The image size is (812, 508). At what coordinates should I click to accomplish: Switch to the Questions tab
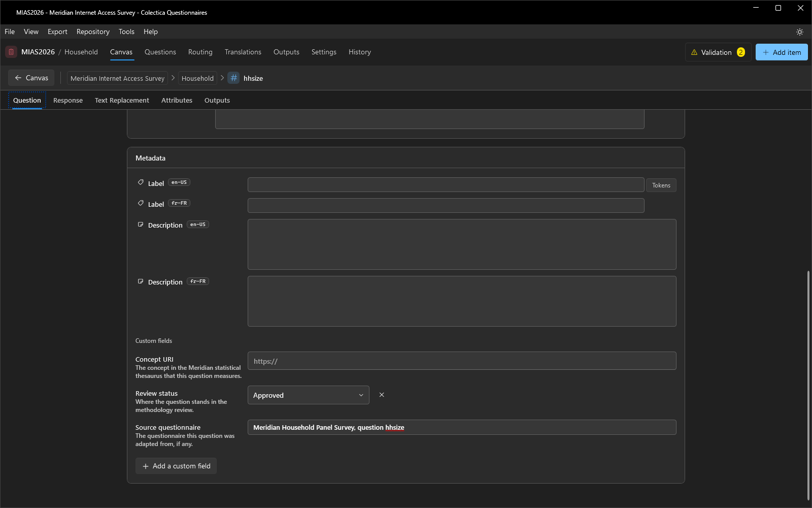pos(160,52)
